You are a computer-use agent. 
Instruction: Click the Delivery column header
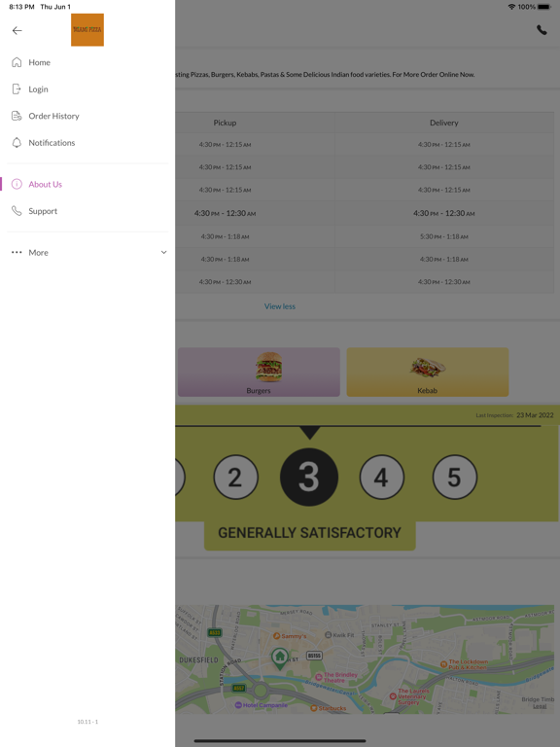click(x=443, y=123)
